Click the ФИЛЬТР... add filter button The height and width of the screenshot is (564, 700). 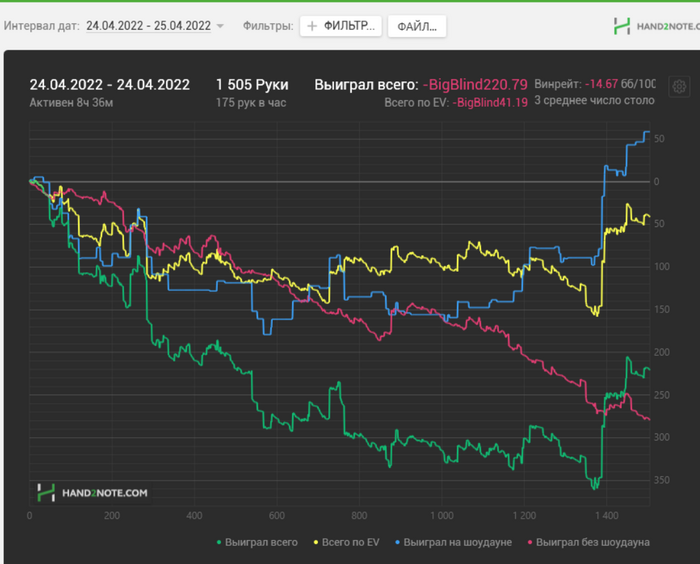[x=341, y=26]
